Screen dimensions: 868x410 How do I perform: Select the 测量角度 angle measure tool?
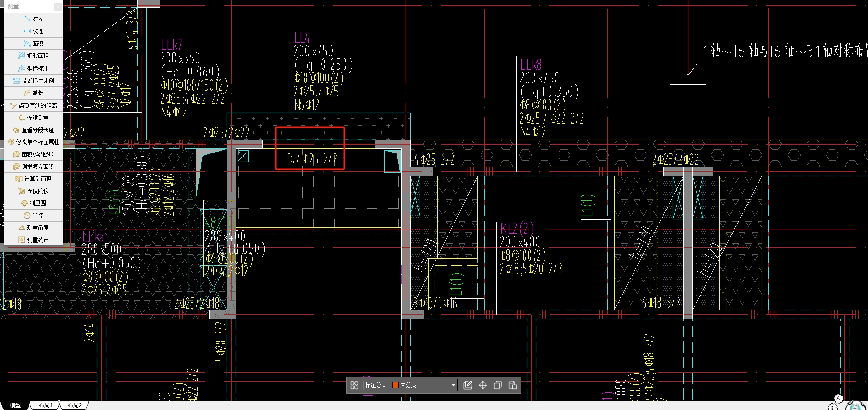coord(33,228)
